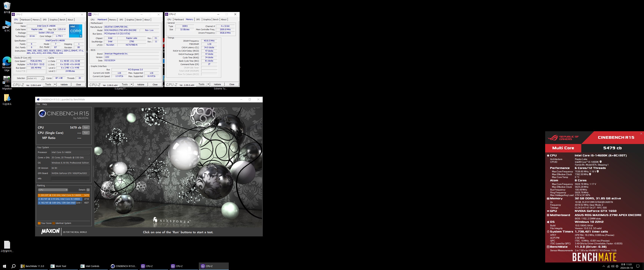644x270 pixels.
Task: Expand Tools arrow in the Memory CPU-Z window
Action: 208,84
